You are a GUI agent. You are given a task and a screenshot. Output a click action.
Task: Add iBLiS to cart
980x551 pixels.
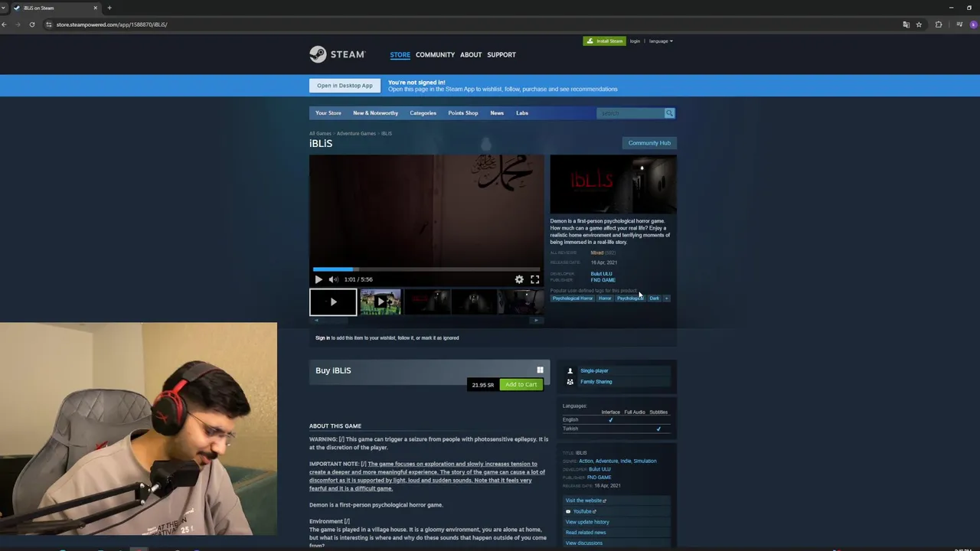point(521,385)
